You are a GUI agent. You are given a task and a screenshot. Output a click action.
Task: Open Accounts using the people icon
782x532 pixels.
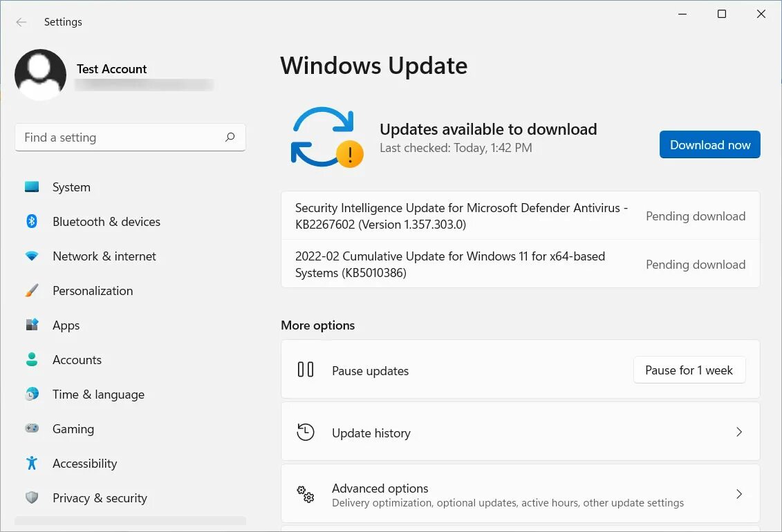coord(32,359)
